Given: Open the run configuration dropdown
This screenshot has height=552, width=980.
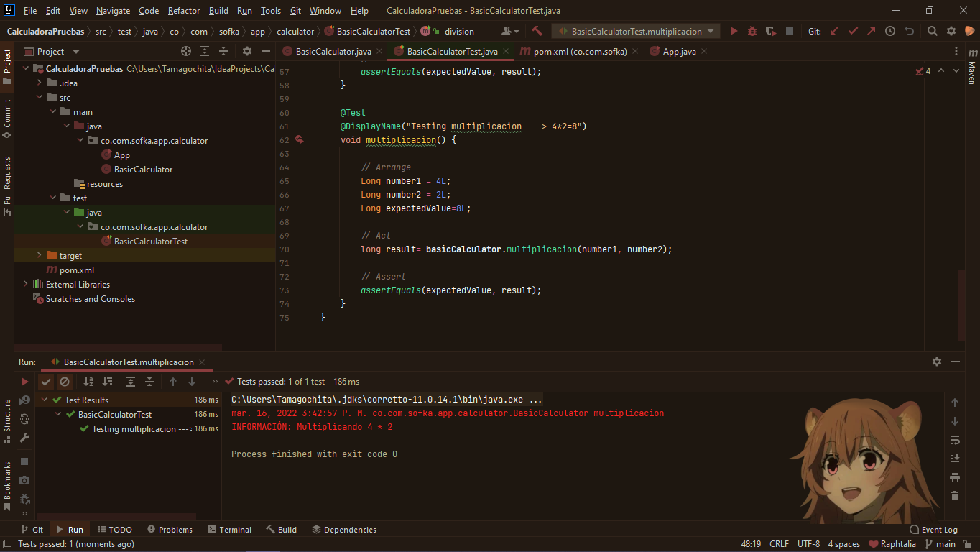Looking at the screenshot, I should pos(635,31).
